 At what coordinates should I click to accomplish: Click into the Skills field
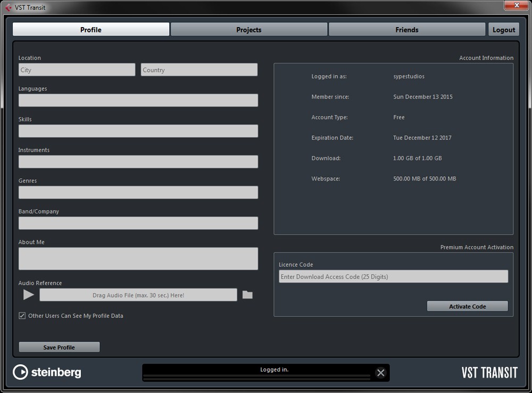point(138,131)
